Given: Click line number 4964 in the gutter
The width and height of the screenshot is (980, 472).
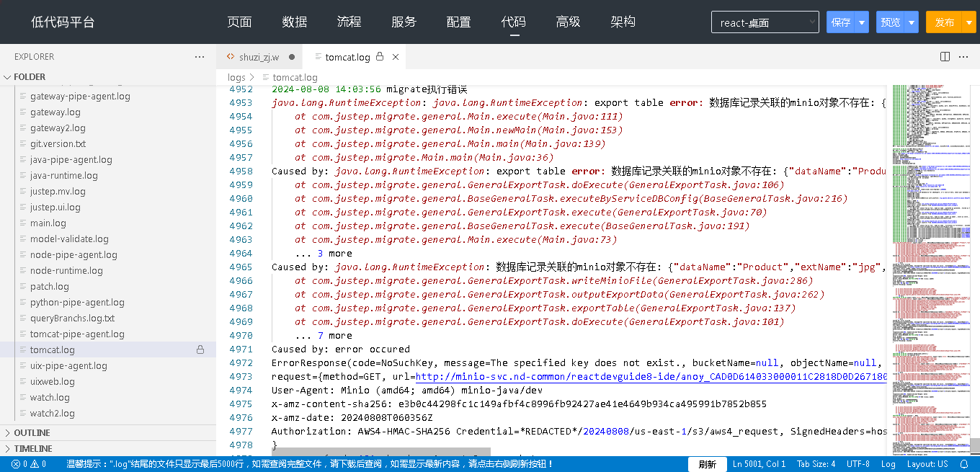Looking at the screenshot, I should 241,253.
